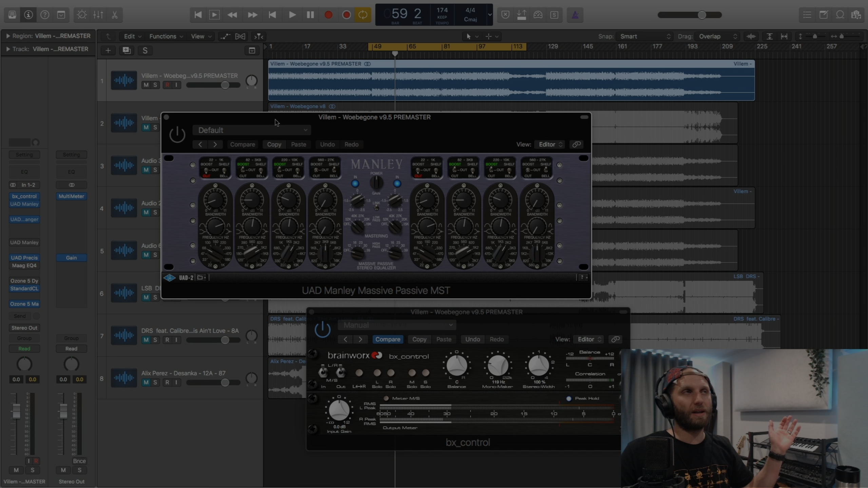Viewport: 868px width, 488px height.
Task: Click the volume slider on track 1
Action: pos(213,85)
